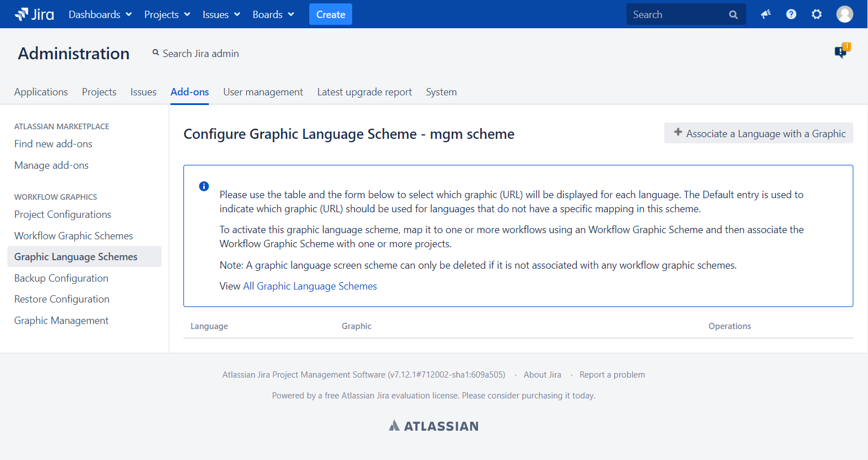Click the magnifier icon in Search box

tap(733, 15)
